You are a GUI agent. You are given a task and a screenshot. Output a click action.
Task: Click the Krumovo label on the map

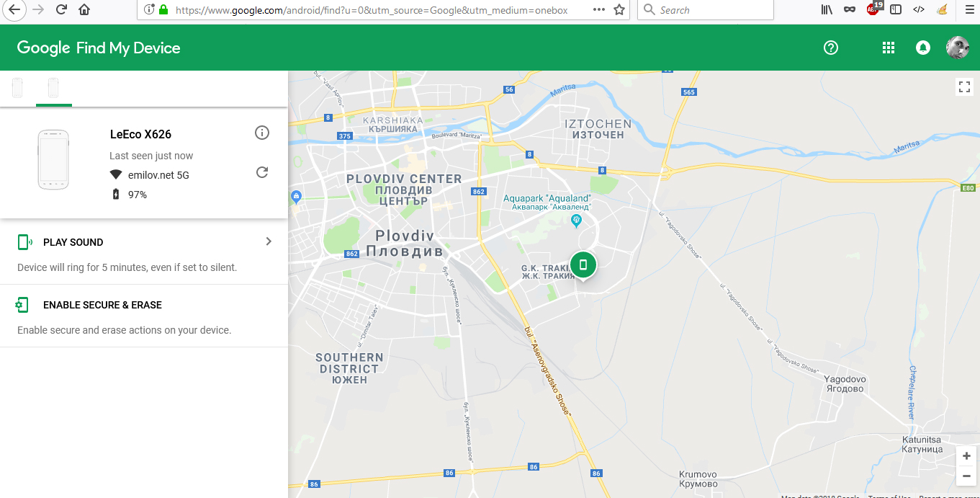coord(698,479)
